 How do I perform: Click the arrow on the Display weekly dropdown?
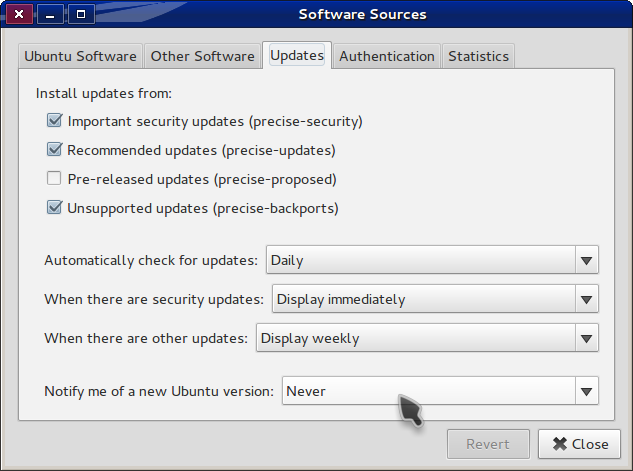586,338
